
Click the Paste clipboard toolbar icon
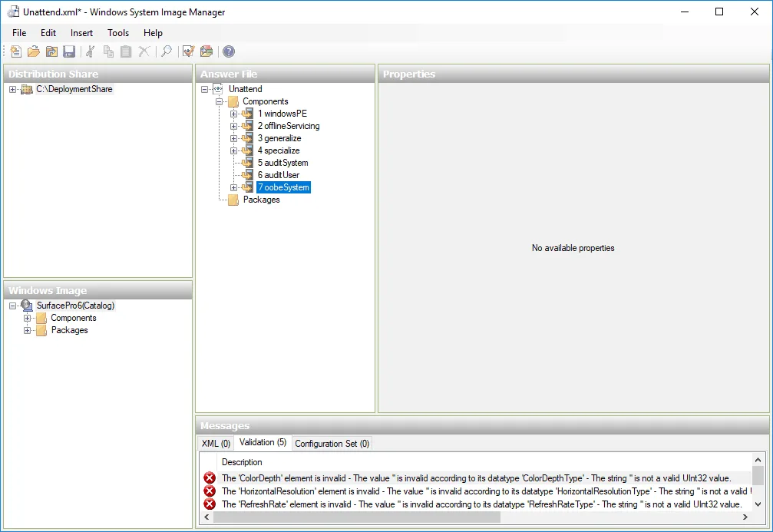[x=126, y=51]
